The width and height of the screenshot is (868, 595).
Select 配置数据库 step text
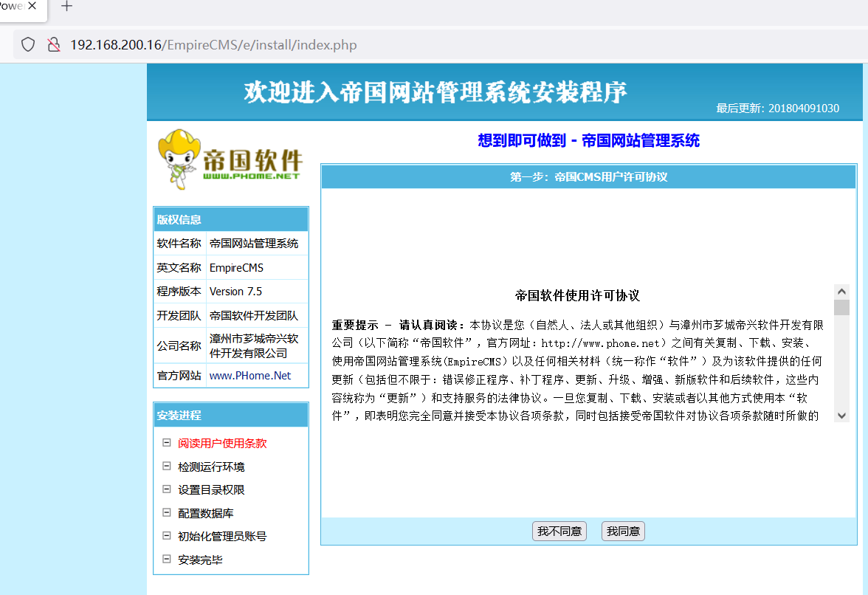tap(205, 513)
